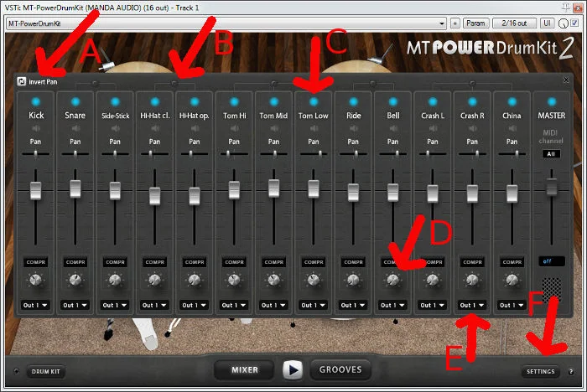Mute the Crash R speaker icon

coord(472,128)
